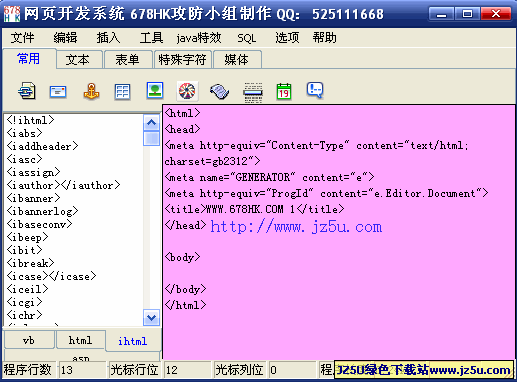517x382 pixels.
Task: Click the charset=gb2312 line in the editor
Action: tap(212, 161)
